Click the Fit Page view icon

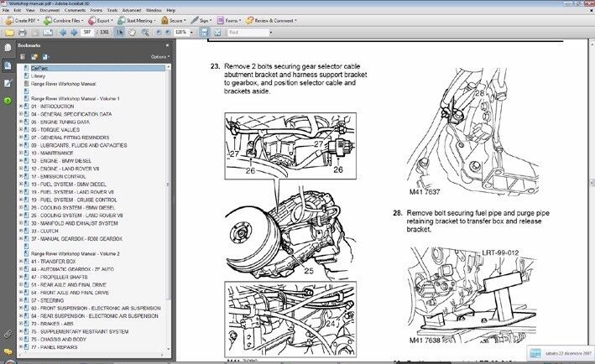click(217, 33)
